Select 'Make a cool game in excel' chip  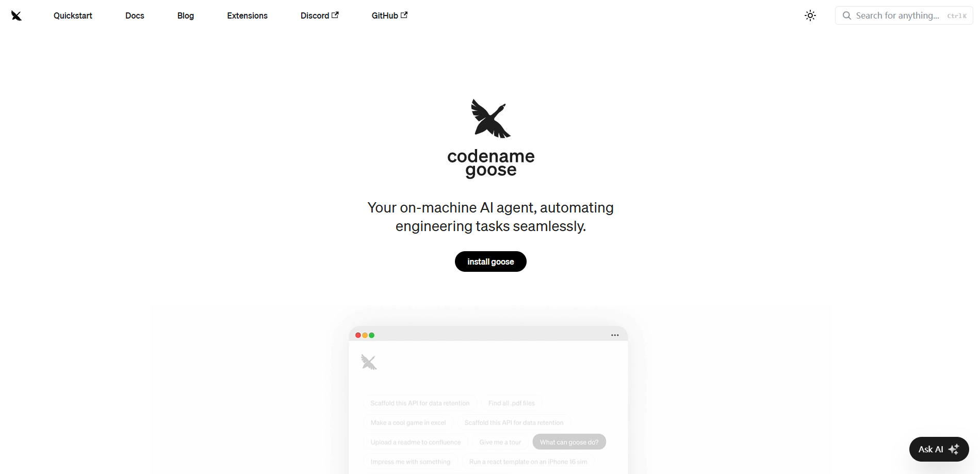[x=408, y=422]
